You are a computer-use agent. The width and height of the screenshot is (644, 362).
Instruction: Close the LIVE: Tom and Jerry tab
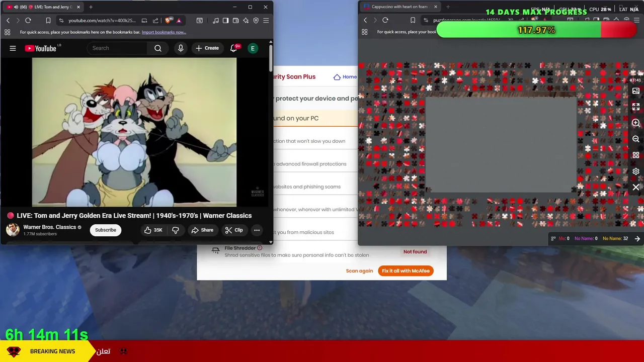(x=78, y=7)
